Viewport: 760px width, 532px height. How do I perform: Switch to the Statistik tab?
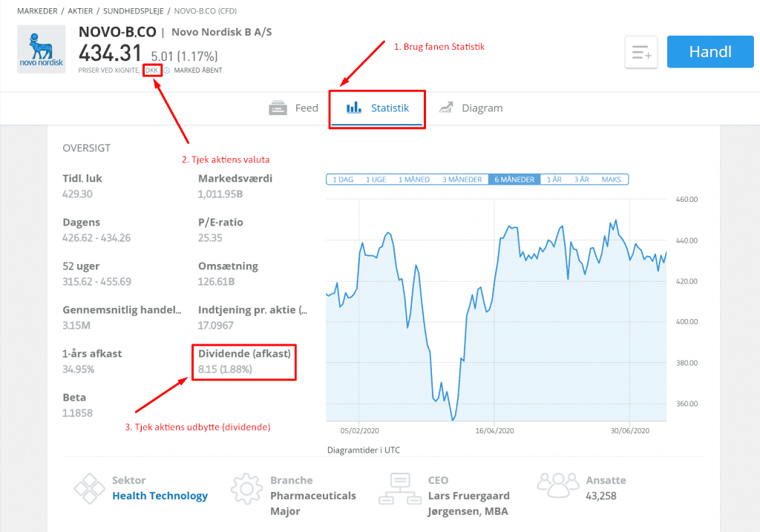[x=378, y=108]
